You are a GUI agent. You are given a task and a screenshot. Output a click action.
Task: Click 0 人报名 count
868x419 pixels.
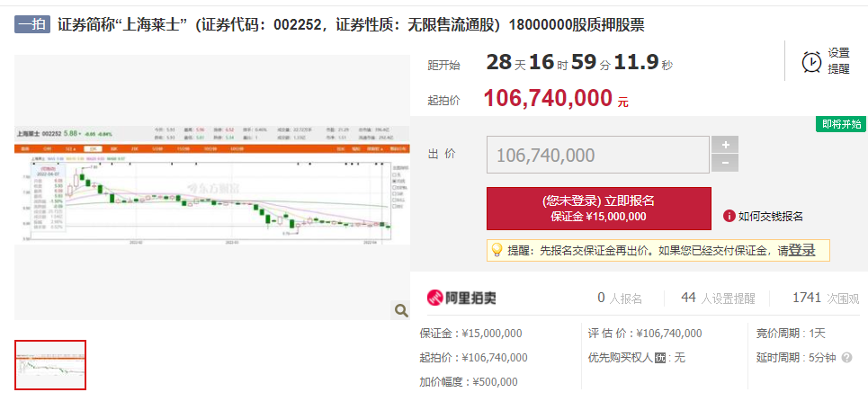620,299
